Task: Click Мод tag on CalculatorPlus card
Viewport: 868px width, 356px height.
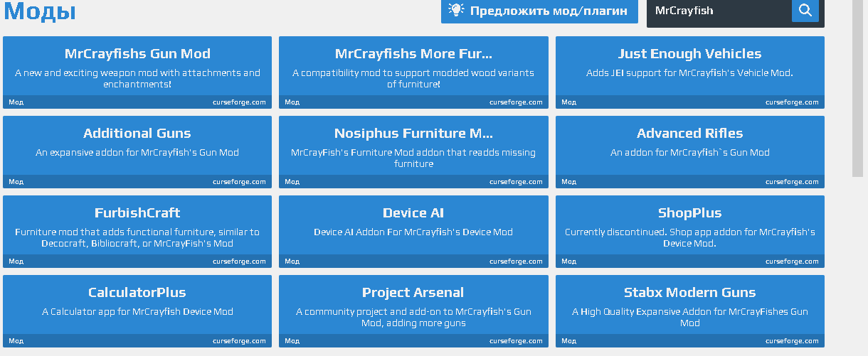Action: (x=16, y=341)
